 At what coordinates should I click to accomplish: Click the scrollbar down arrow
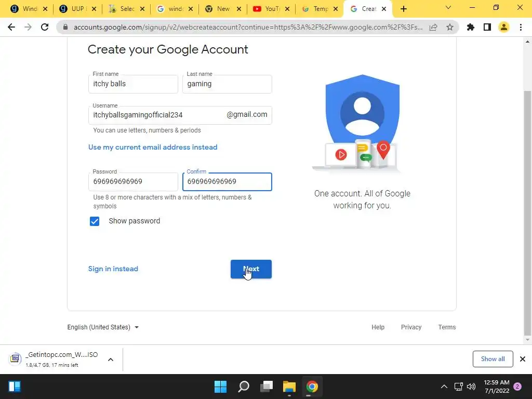(x=527, y=340)
